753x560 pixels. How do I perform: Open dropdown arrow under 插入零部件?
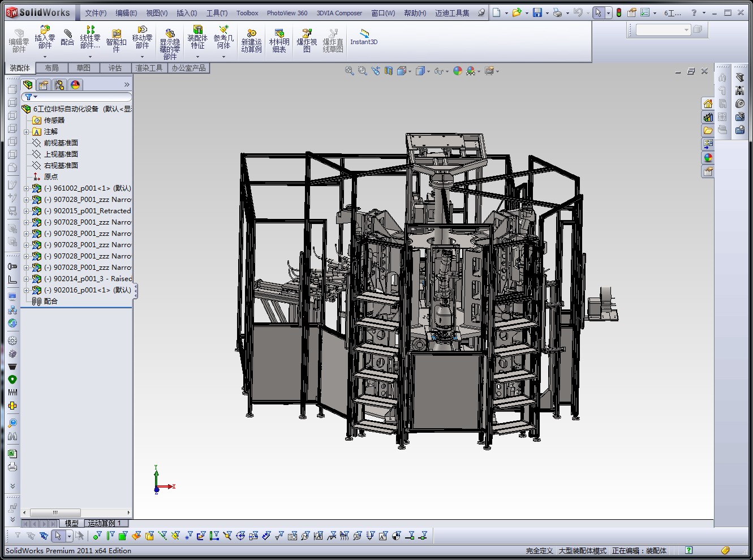point(45,57)
